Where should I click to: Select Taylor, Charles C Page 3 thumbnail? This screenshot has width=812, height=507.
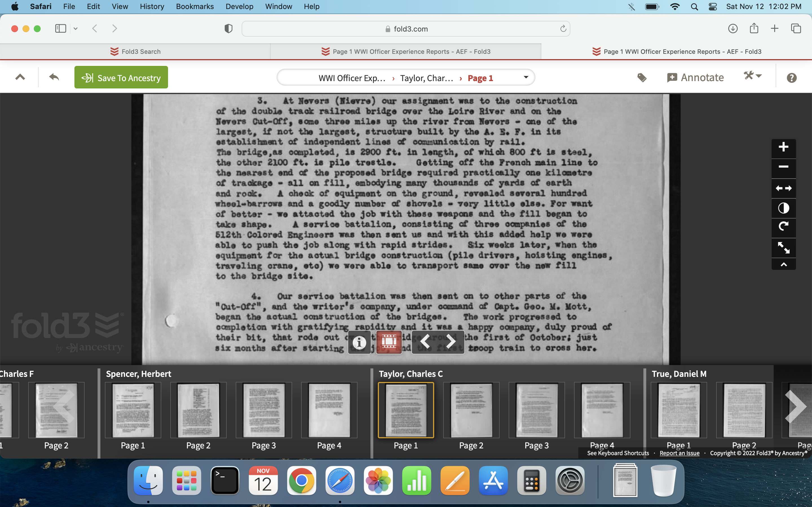point(536,410)
